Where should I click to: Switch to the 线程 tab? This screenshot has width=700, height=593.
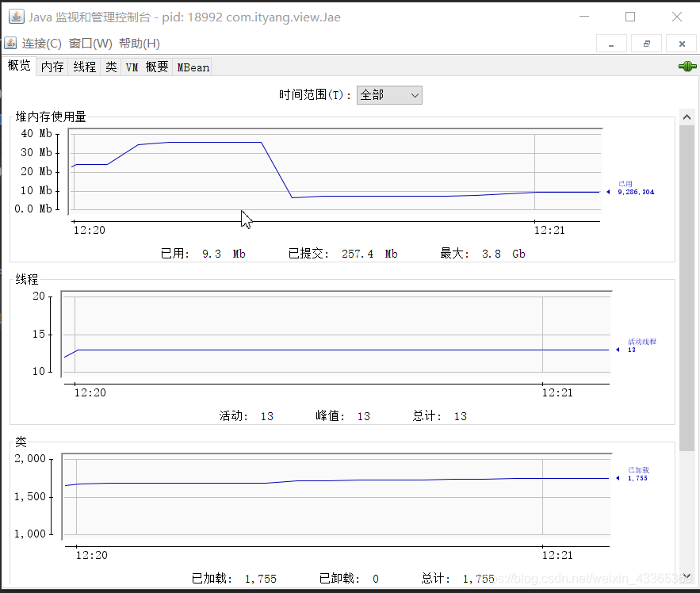pos(83,67)
